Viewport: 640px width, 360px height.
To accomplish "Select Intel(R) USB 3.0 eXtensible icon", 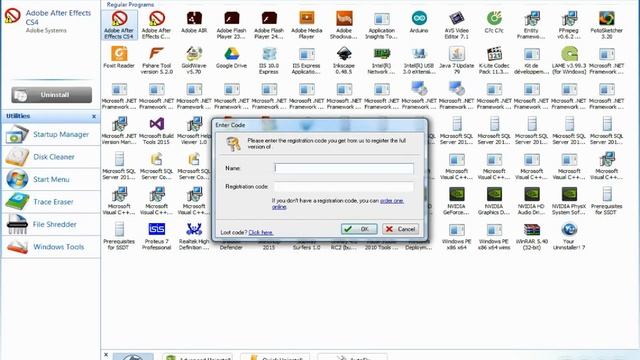I will [419, 60].
